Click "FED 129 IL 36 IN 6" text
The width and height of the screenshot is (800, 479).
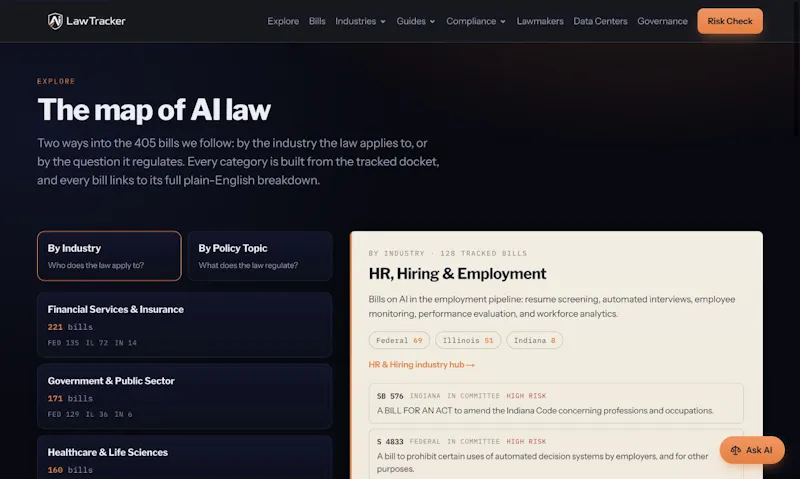click(x=90, y=414)
